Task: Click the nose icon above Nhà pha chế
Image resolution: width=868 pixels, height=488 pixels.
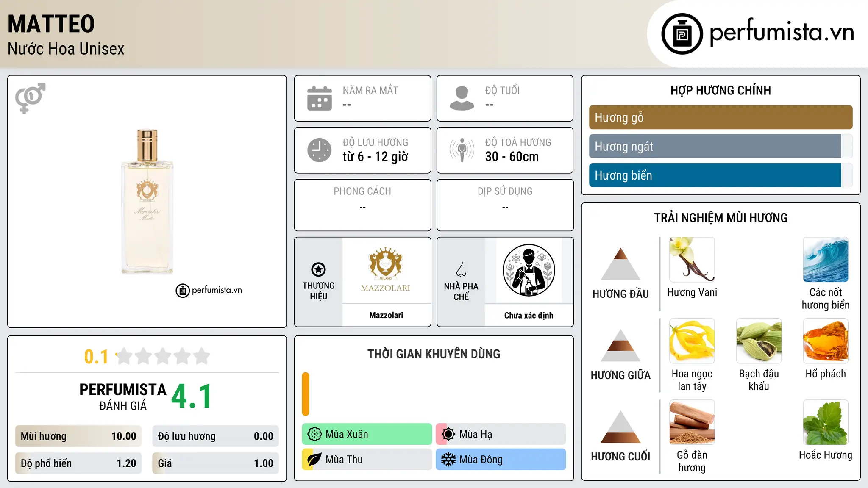Action: click(461, 269)
